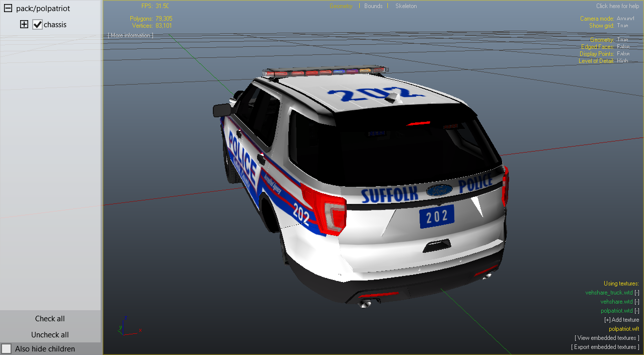Select the Geometry view tab
Viewport: 644px width, 355px height.
[x=341, y=6]
